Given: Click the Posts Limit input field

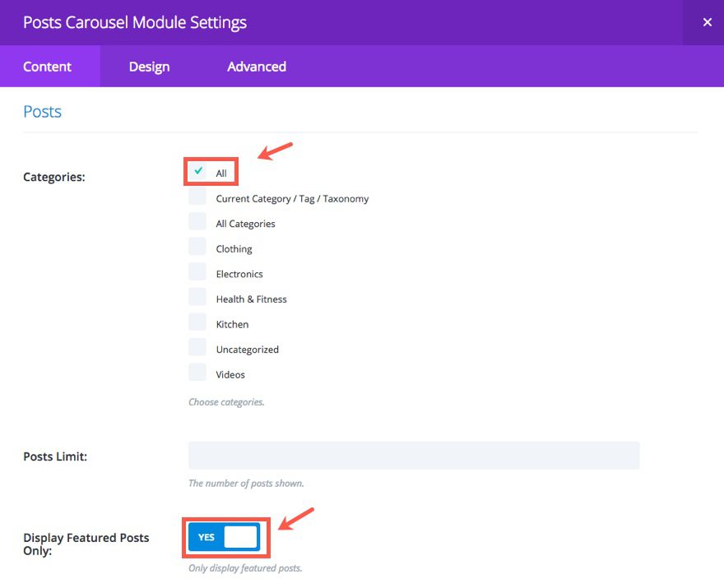Looking at the screenshot, I should tap(414, 456).
